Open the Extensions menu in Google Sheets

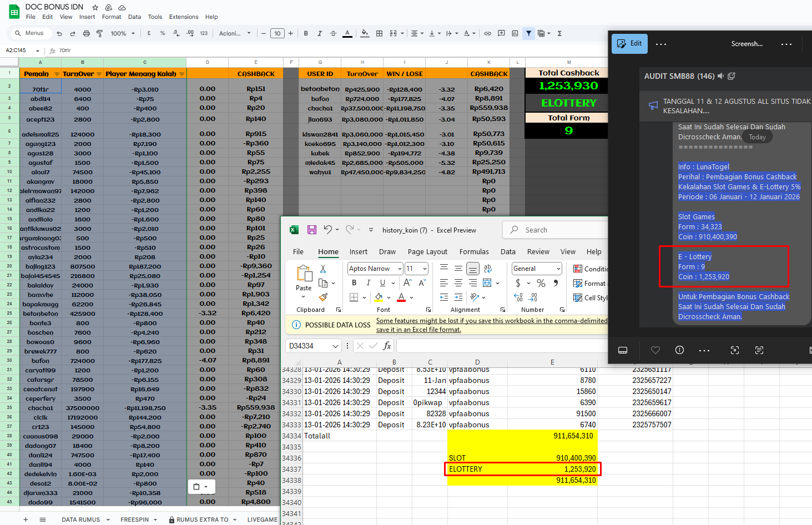(x=183, y=17)
